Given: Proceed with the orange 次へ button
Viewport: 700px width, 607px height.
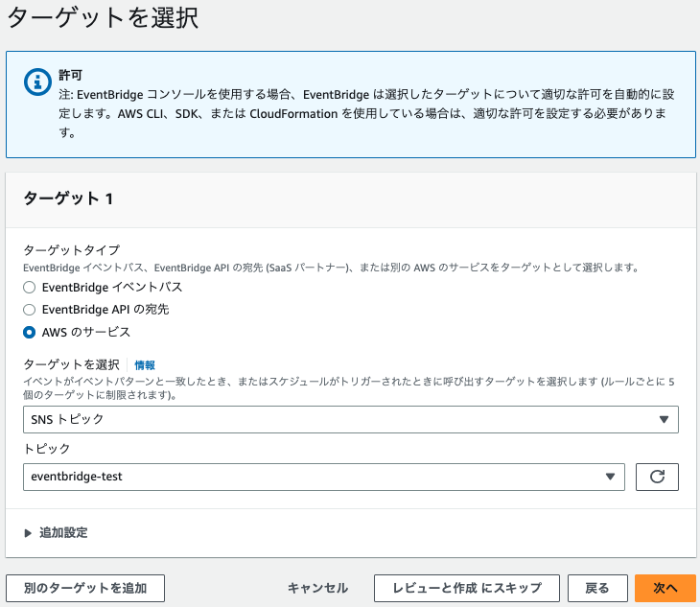Looking at the screenshot, I should (x=665, y=588).
